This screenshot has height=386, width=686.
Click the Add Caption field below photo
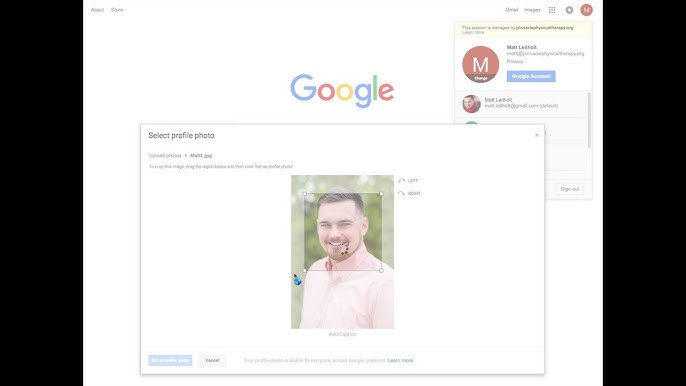point(343,334)
